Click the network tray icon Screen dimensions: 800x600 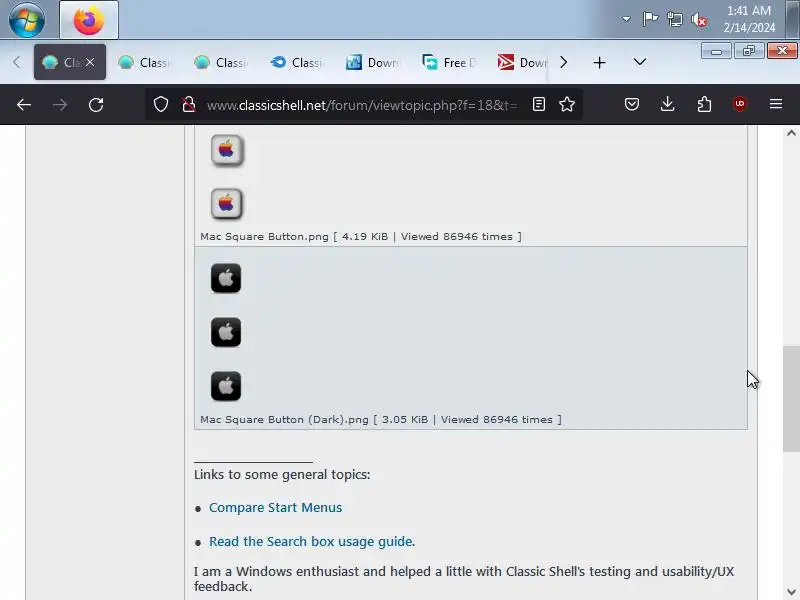[x=674, y=19]
